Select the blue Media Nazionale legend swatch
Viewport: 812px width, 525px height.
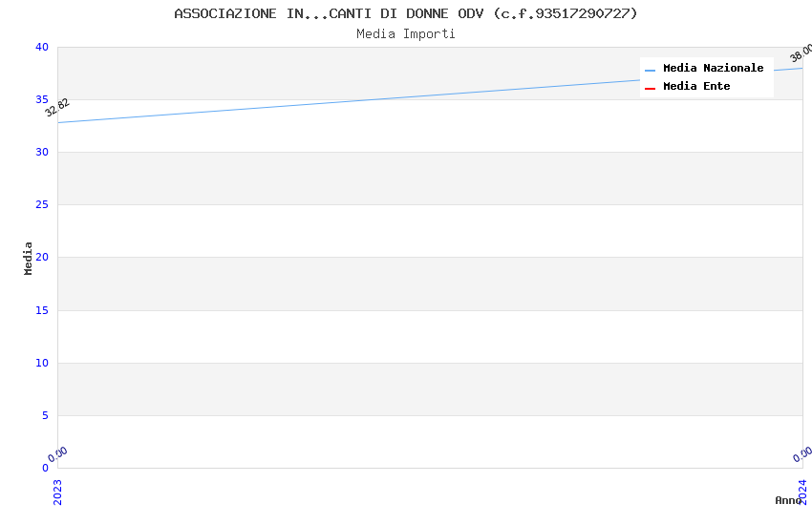(650, 70)
